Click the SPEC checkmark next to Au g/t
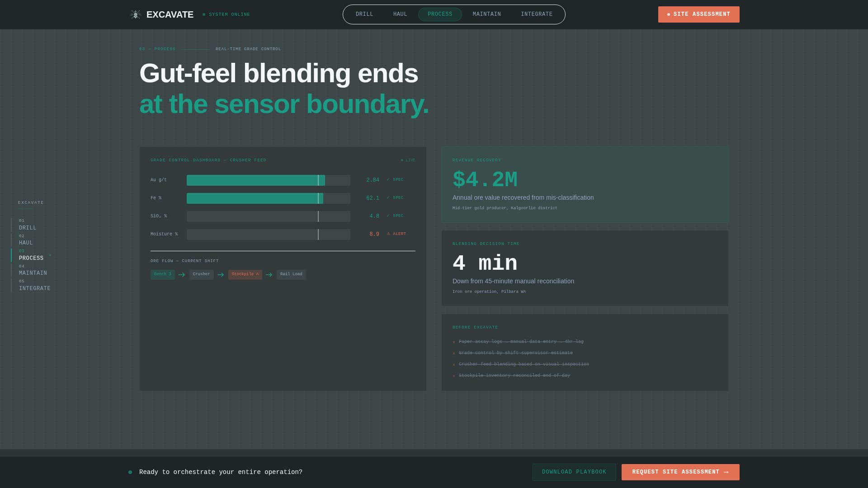The image size is (868, 488). click(388, 179)
